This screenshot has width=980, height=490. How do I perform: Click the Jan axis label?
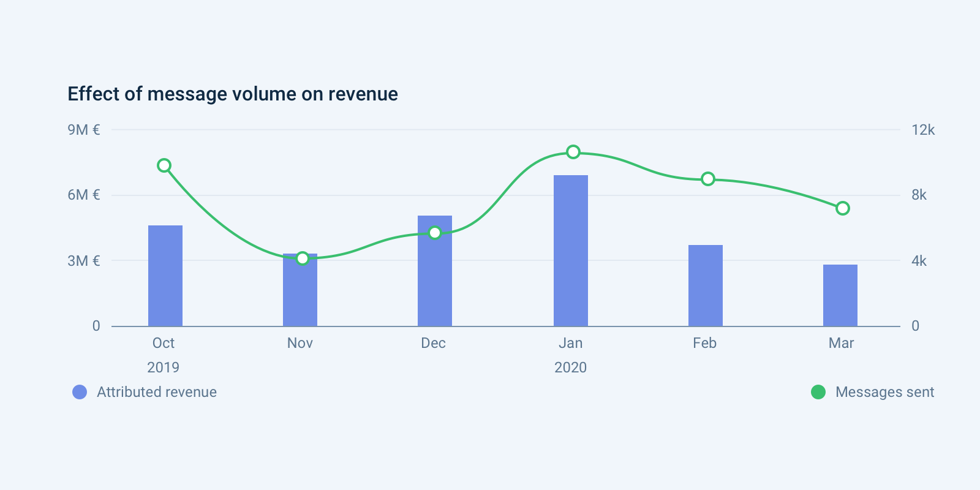pyautogui.click(x=570, y=343)
